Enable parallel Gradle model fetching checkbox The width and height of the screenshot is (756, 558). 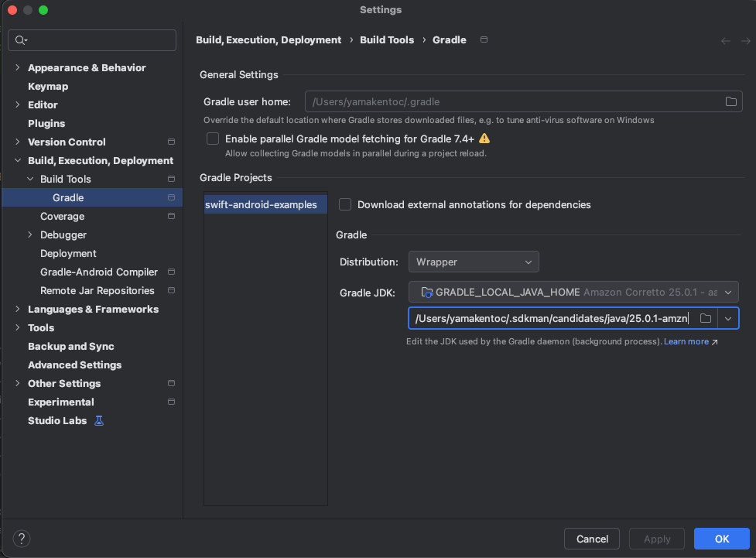(213, 139)
